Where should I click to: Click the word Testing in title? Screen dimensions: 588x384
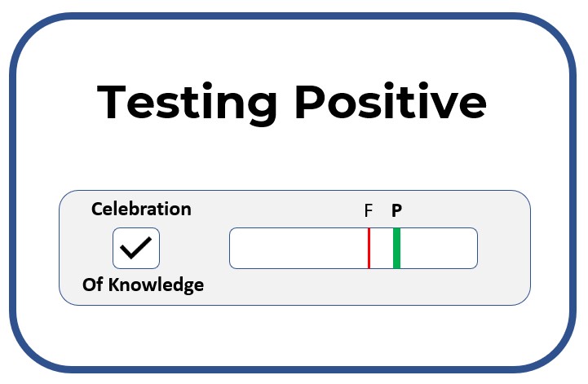coord(187,103)
